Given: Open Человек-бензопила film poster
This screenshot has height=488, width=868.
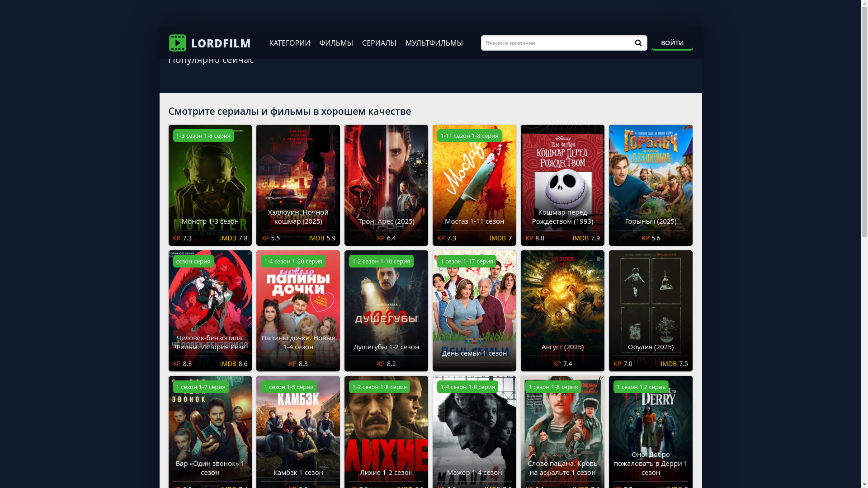Looking at the screenshot, I should click(x=210, y=310).
